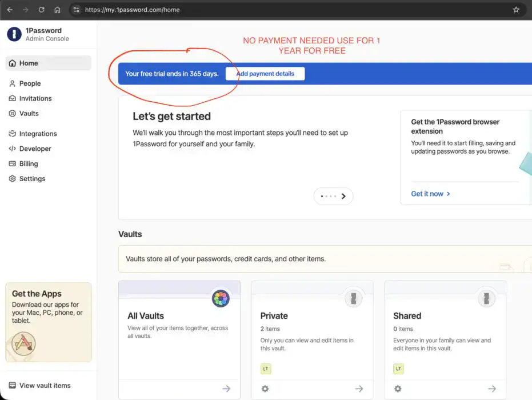Image resolution: width=532 pixels, height=400 pixels.
Task: Click the All Vaults title
Action: coord(146,316)
